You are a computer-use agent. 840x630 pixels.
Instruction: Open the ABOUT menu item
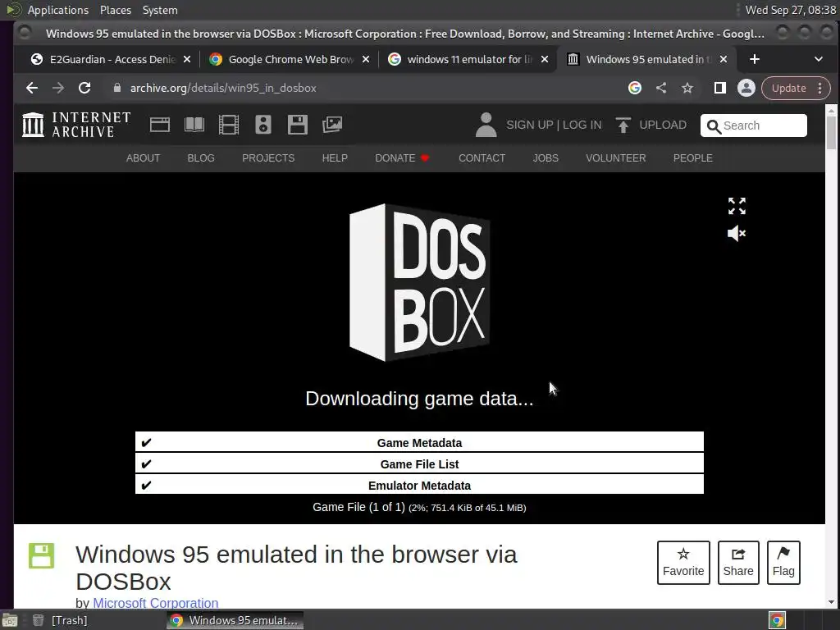click(x=143, y=158)
